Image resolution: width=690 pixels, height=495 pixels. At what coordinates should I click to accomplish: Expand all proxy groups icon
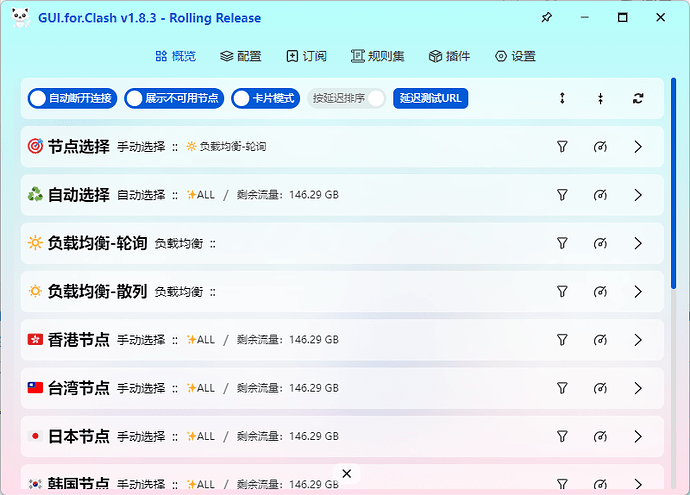point(562,98)
